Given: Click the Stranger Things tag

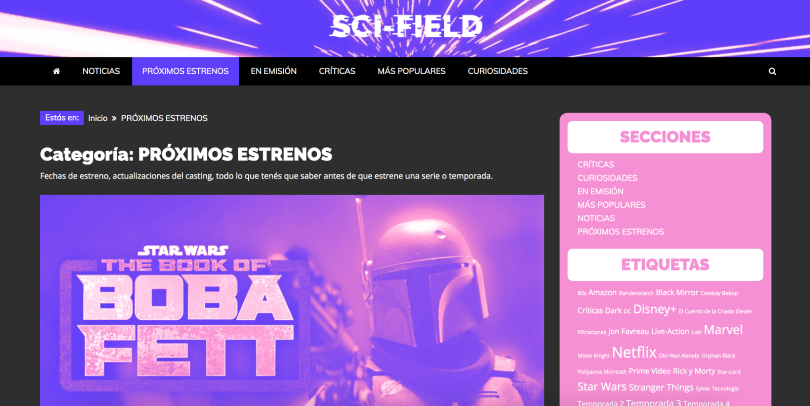Looking at the screenshot, I should pos(661,387).
